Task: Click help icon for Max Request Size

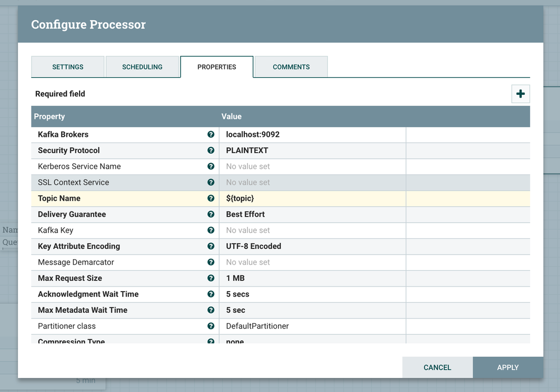Action: click(211, 278)
